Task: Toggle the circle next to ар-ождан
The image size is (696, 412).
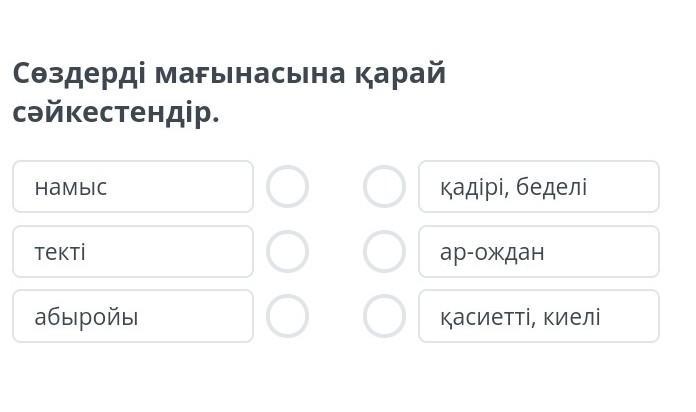Action: pyautogui.click(x=384, y=252)
